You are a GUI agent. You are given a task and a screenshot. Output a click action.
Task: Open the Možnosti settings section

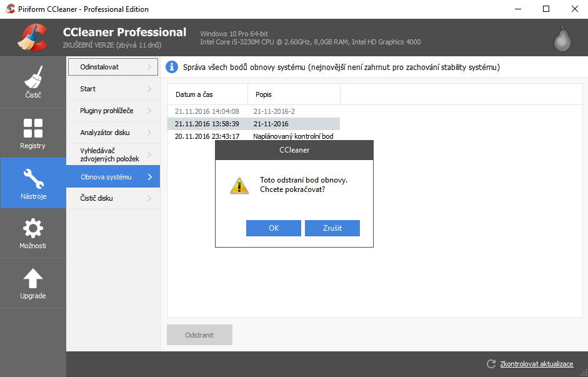[33, 233]
